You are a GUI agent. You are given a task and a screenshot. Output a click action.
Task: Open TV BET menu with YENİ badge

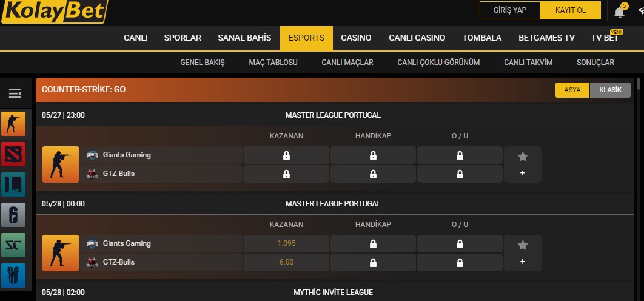click(x=605, y=38)
